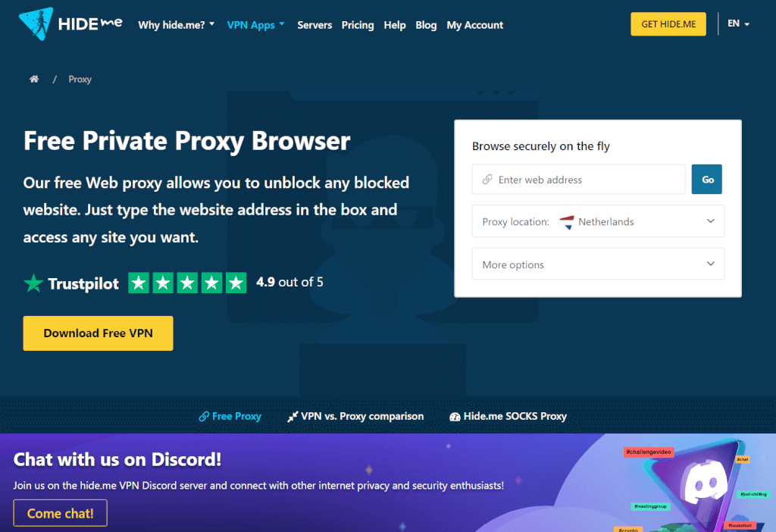Click the Free Private Proxy Browser heading
Screen dimensions: 776x532
point(187,141)
